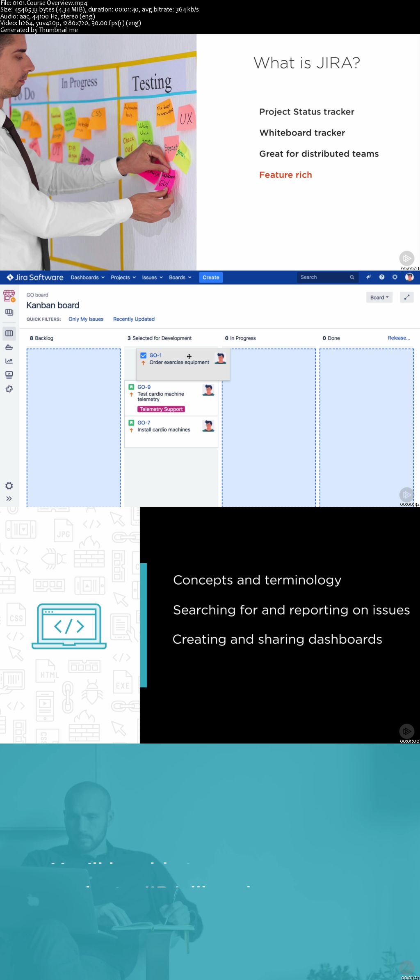The width and height of the screenshot is (420, 980).
Task: Click the Backlog column header
Action: [41, 338]
